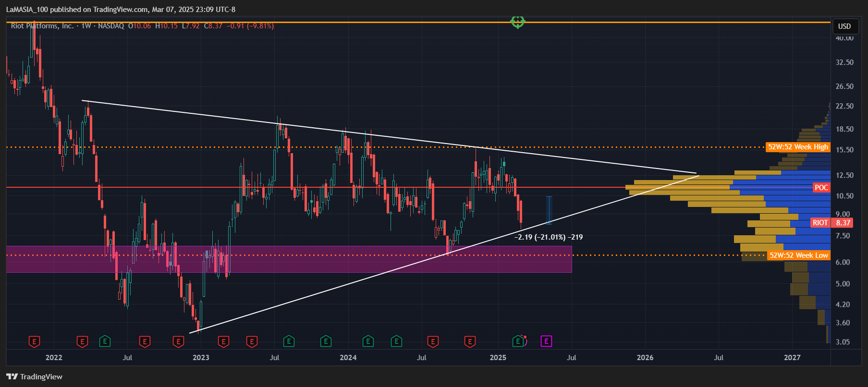Click the 1W interval text in legend
The image size is (868, 387).
tap(86, 26)
